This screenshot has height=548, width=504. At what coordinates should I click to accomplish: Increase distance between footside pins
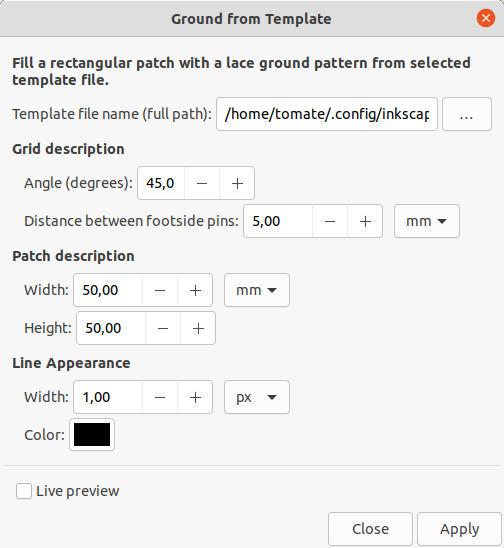[365, 221]
